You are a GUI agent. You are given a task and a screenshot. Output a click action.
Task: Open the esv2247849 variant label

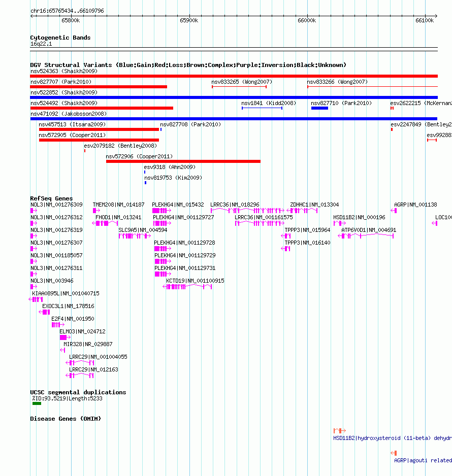[422, 124]
